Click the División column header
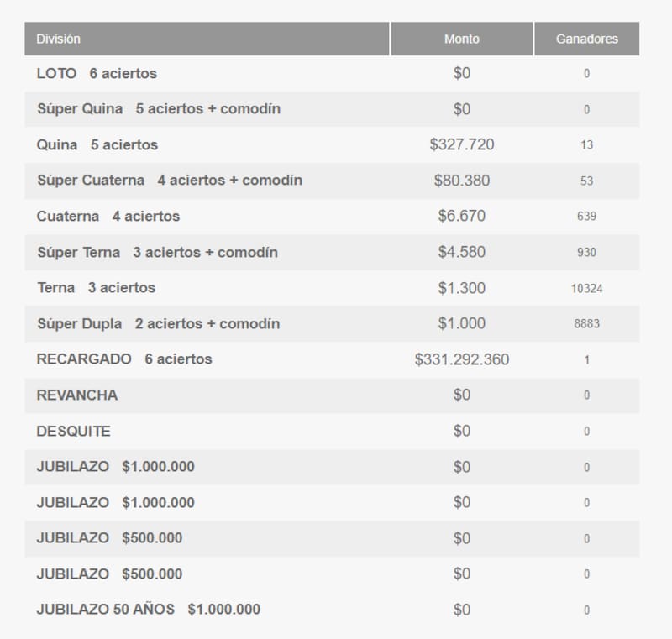672x639 pixels. pyautogui.click(x=59, y=39)
